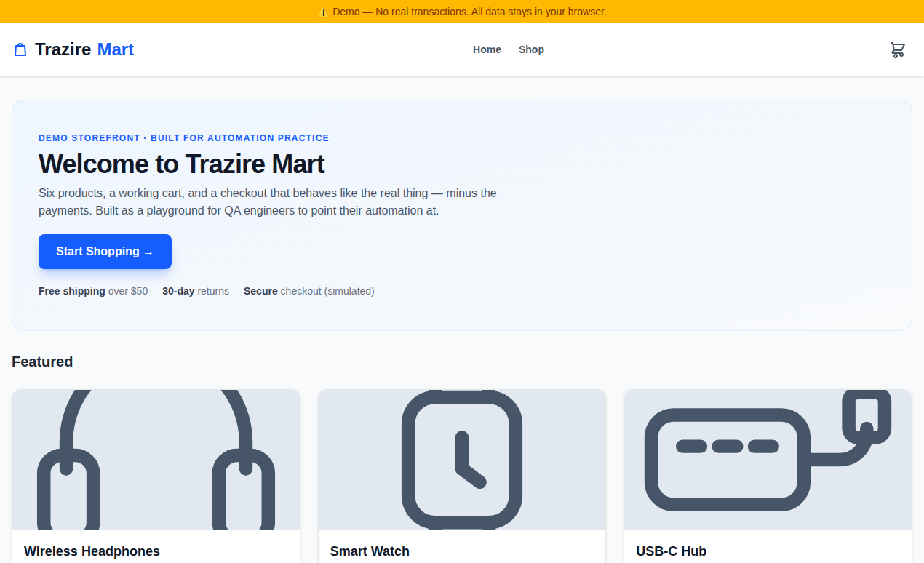Viewport: 924px width, 563px height.
Task: Click the Six products description paragraph
Action: [x=268, y=202]
